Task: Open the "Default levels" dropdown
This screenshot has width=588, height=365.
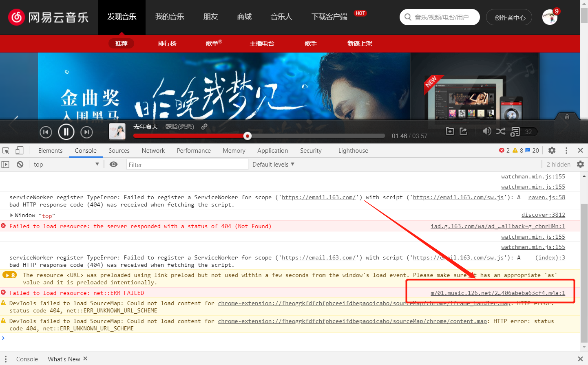Action: [x=273, y=164]
